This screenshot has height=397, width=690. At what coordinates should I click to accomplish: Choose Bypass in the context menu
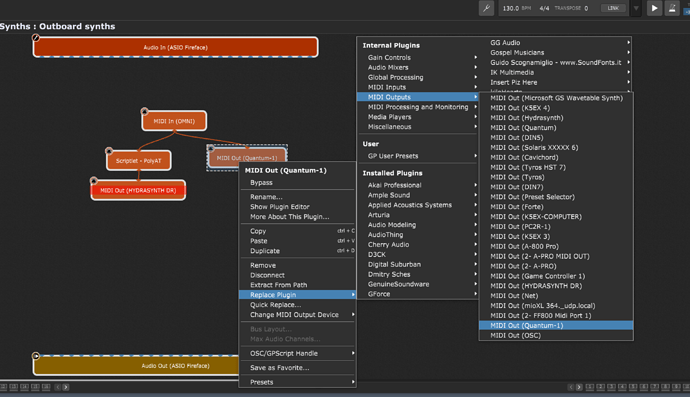click(297, 183)
